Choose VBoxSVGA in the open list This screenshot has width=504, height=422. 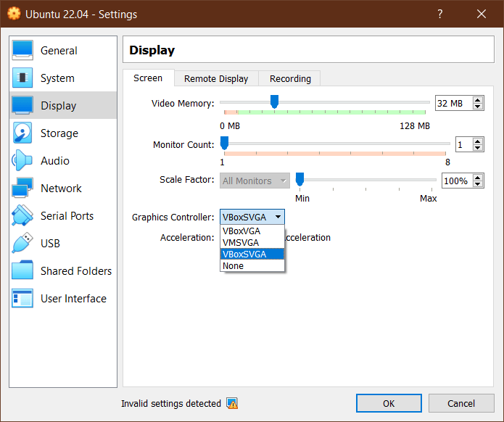point(252,254)
